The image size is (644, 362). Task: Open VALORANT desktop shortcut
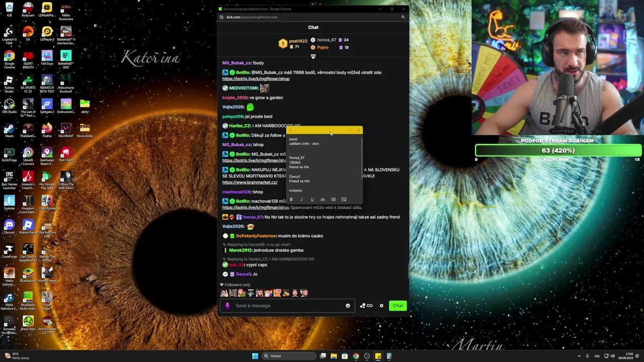pyautogui.click(x=66, y=130)
